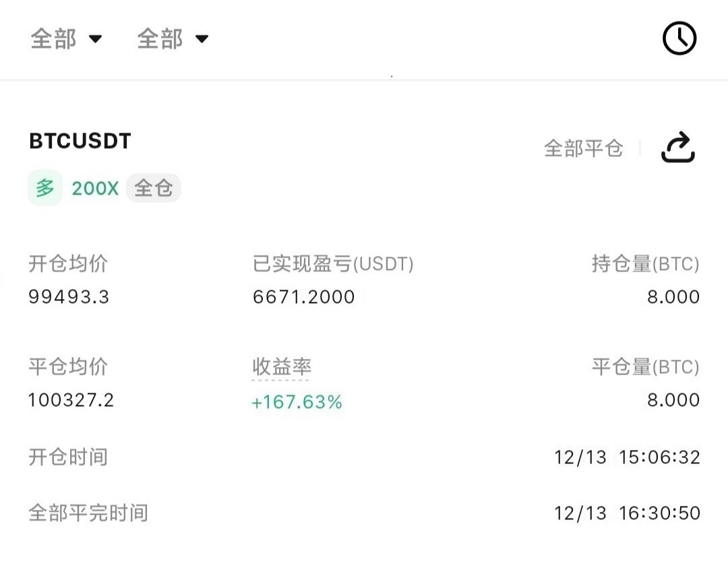Select the 99493.3 open average price
The height and width of the screenshot is (578, 728).
(69, 297)
